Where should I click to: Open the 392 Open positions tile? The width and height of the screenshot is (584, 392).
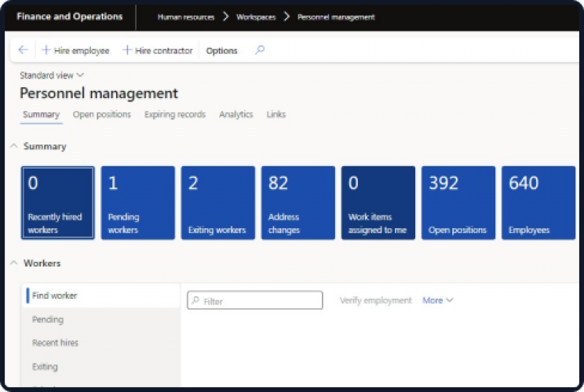pyautogui.click(x=458, y=203)
